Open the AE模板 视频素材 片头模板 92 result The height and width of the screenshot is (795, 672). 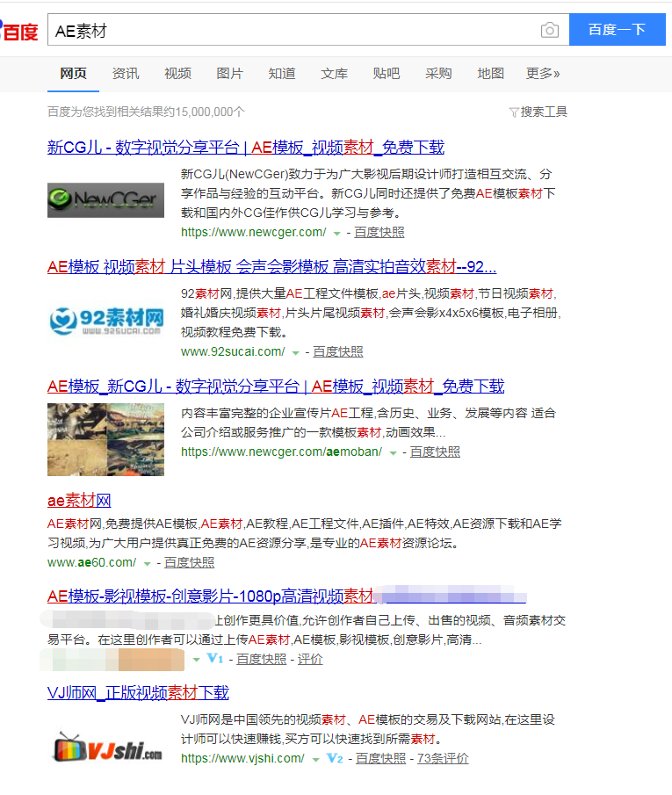point(271,267)
